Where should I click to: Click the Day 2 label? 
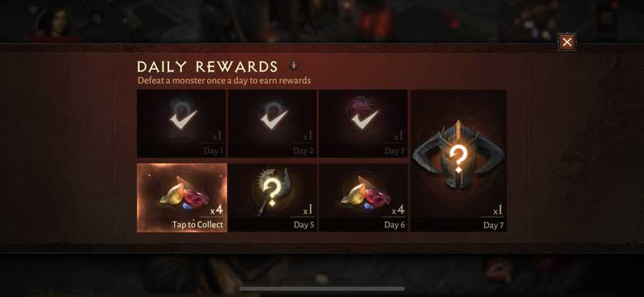(x=304, y=151)
